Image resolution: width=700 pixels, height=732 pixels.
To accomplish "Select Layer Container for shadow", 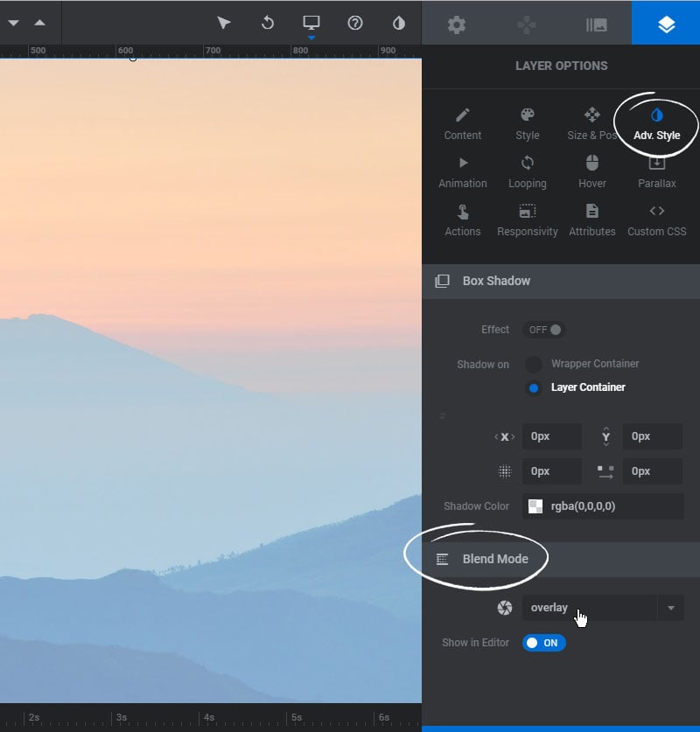I will pos(533,388).
